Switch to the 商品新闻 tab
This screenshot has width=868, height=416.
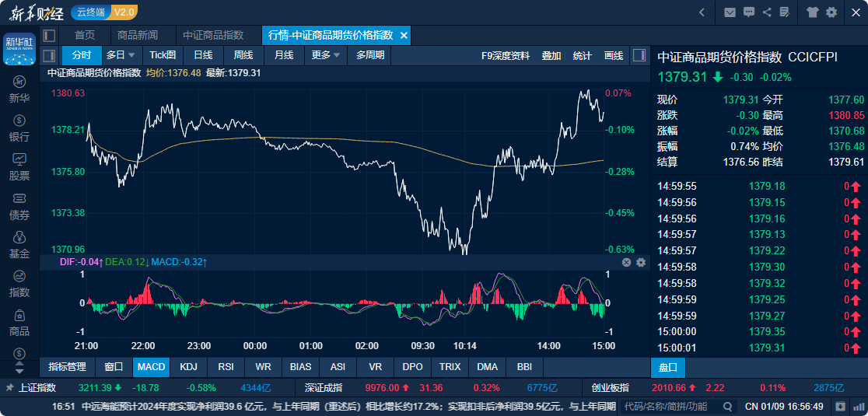(137, 35)
